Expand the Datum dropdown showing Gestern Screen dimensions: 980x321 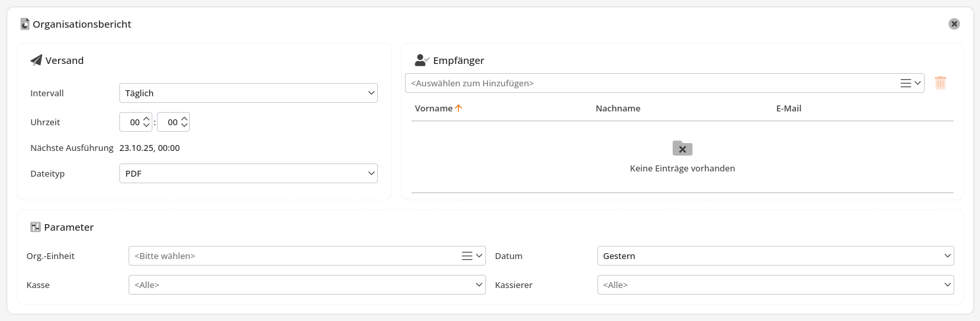[x=775, y=256]
